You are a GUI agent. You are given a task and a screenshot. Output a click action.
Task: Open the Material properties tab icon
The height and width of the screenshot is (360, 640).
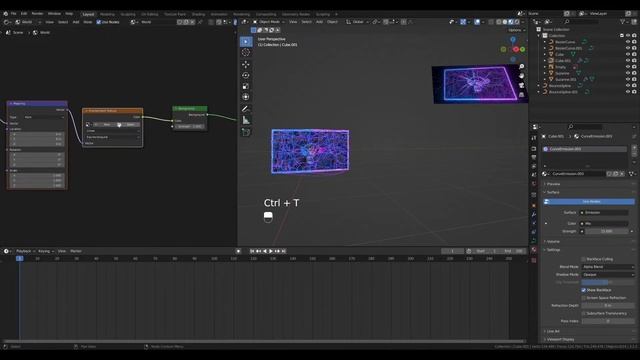(x=534, y=249)
